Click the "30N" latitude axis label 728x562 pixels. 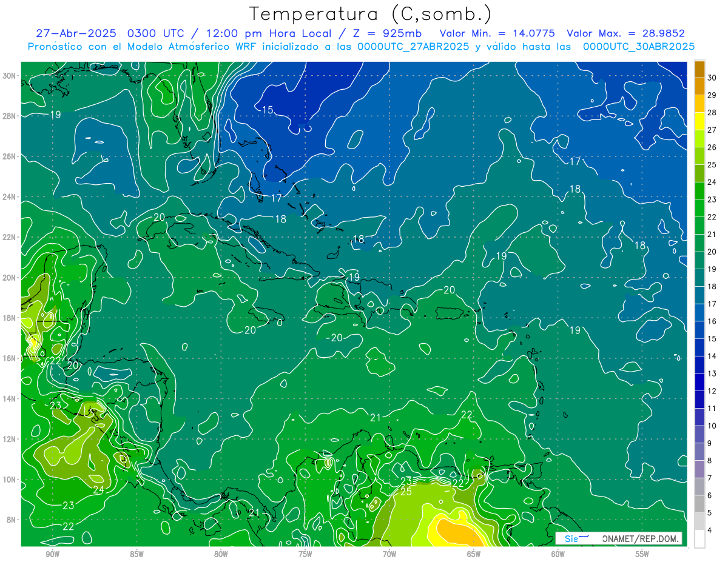point(10,76)
